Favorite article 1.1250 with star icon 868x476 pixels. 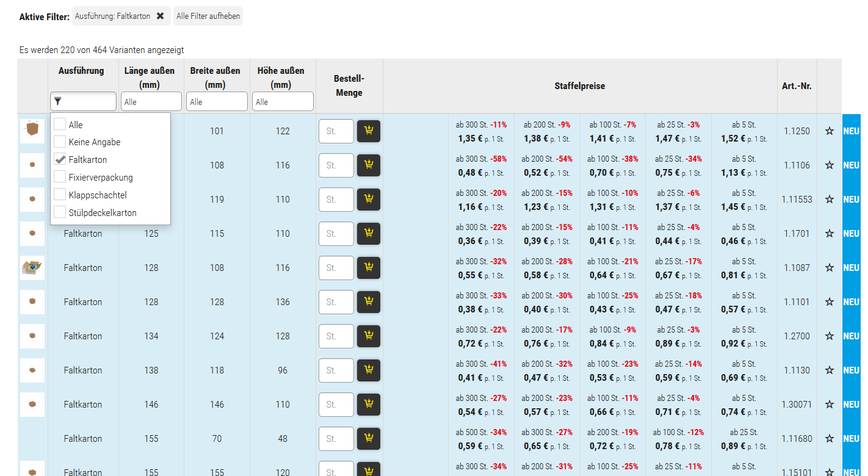pyautogui.click(x=829, y=131)
